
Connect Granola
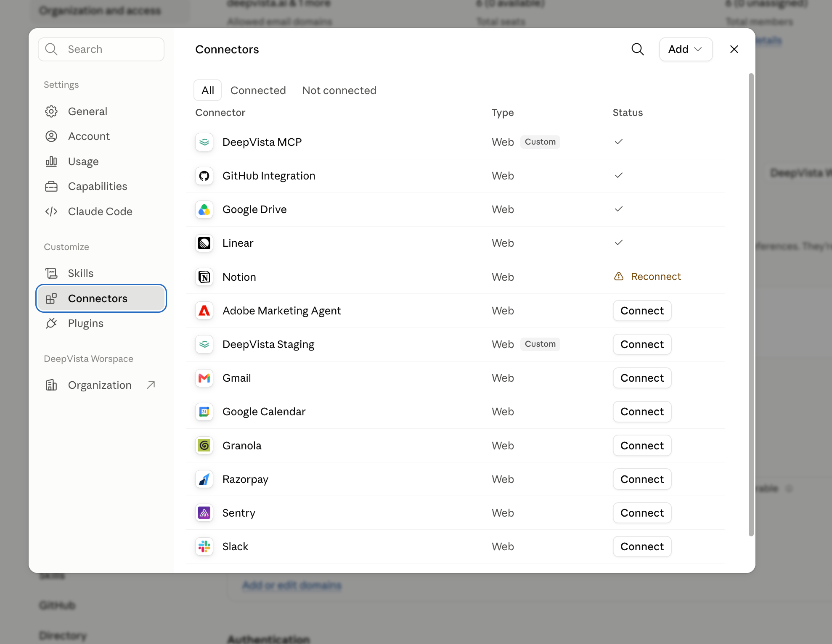click(642, 446)
